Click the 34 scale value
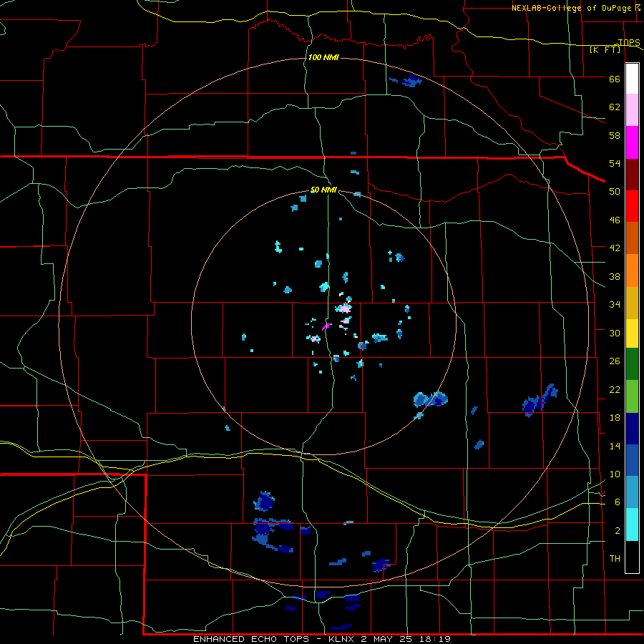 point(615,304)
